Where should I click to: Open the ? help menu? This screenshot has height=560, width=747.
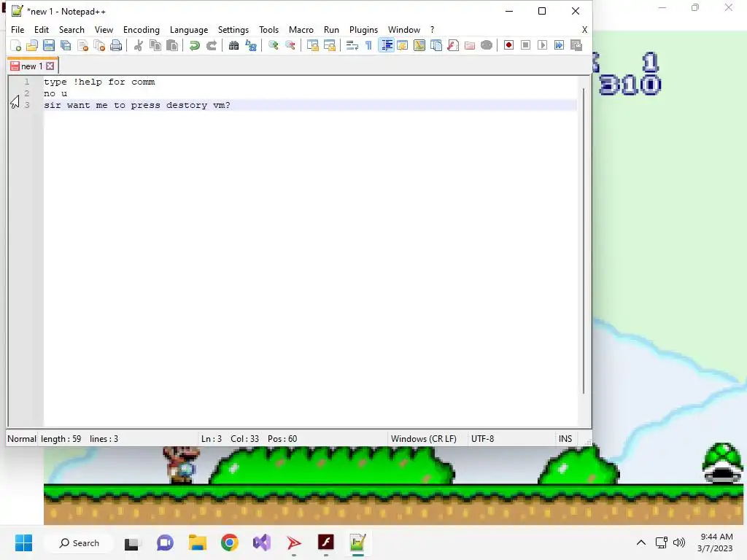click(432, 29)
